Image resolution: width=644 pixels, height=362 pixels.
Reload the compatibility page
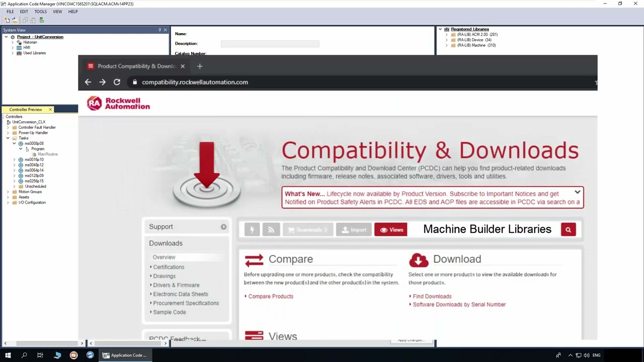(x=117, y=82)
